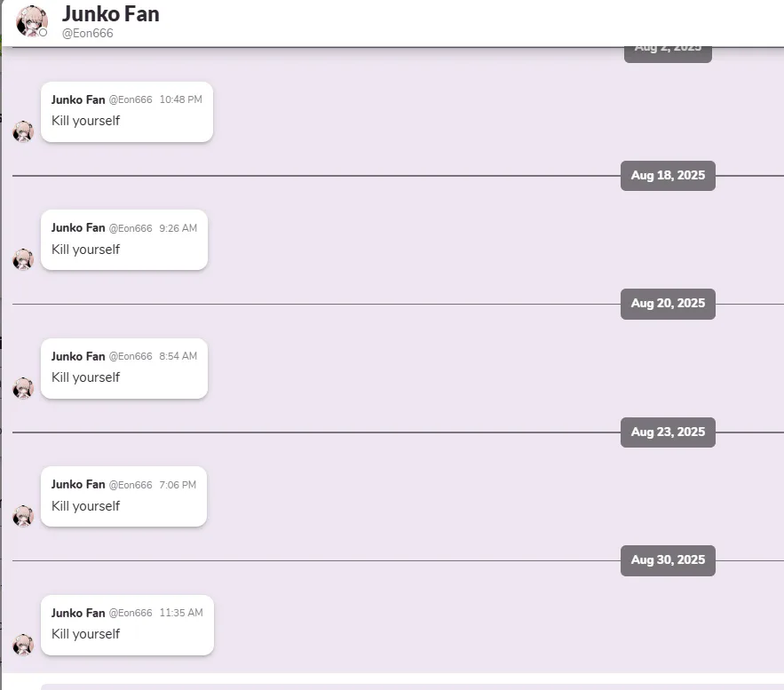Screen dimensions: 784x690
Task: Click the @Eon666 handle in the header
Action: [x=88, y=34]
